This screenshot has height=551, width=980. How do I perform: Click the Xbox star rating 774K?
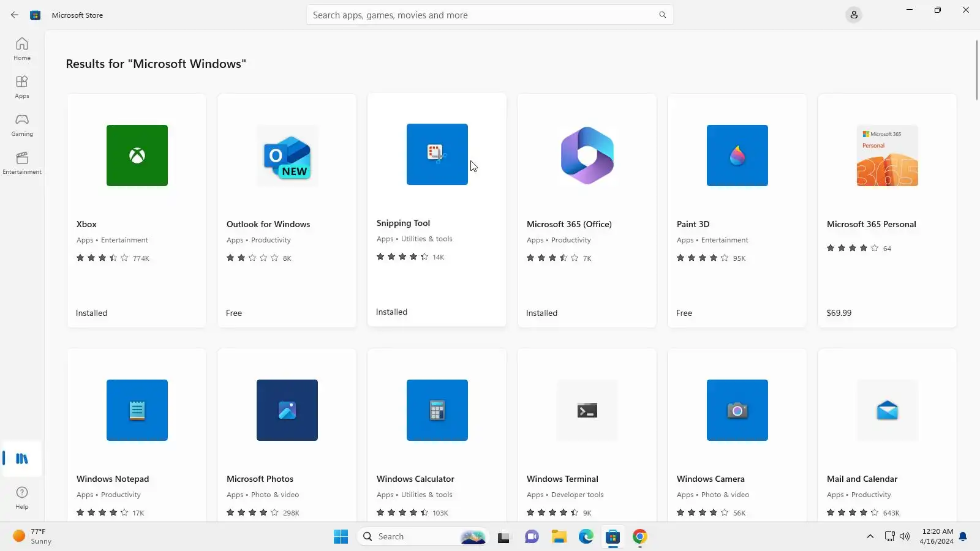113,258
